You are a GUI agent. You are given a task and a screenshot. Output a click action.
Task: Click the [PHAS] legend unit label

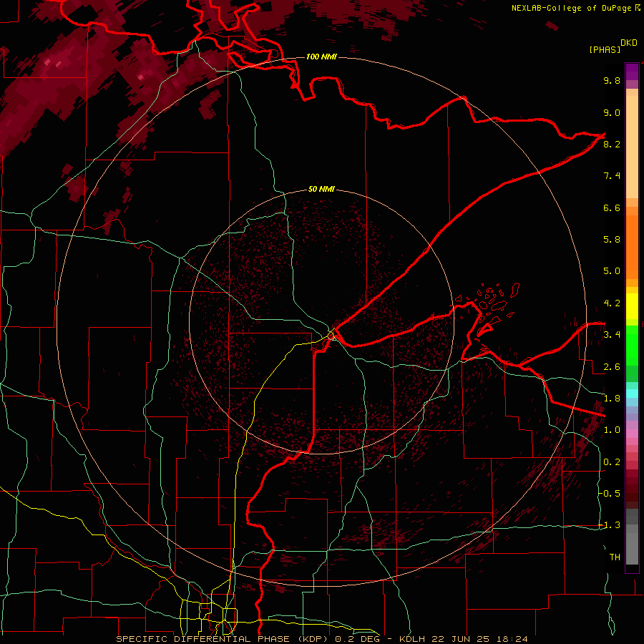[x=604, y=49]
